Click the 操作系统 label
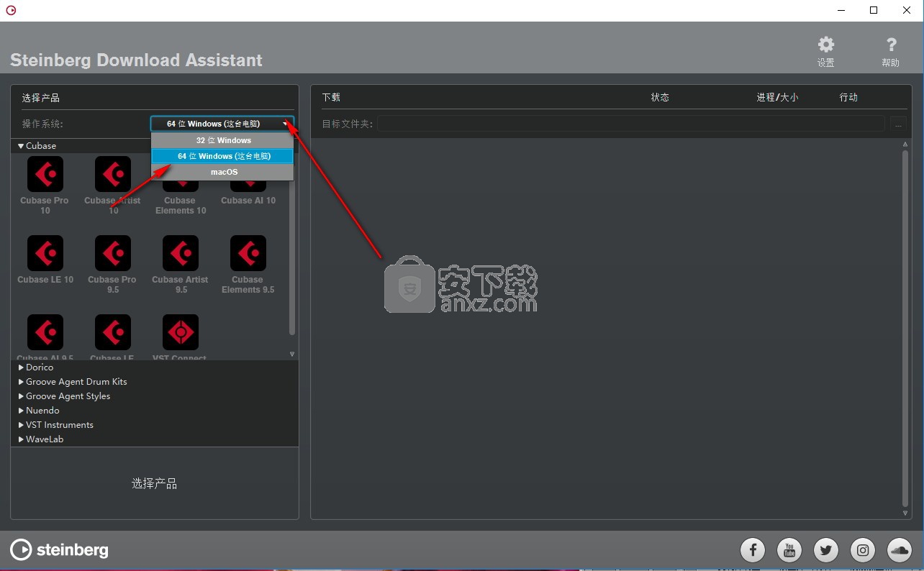 (x=42, y=124)
